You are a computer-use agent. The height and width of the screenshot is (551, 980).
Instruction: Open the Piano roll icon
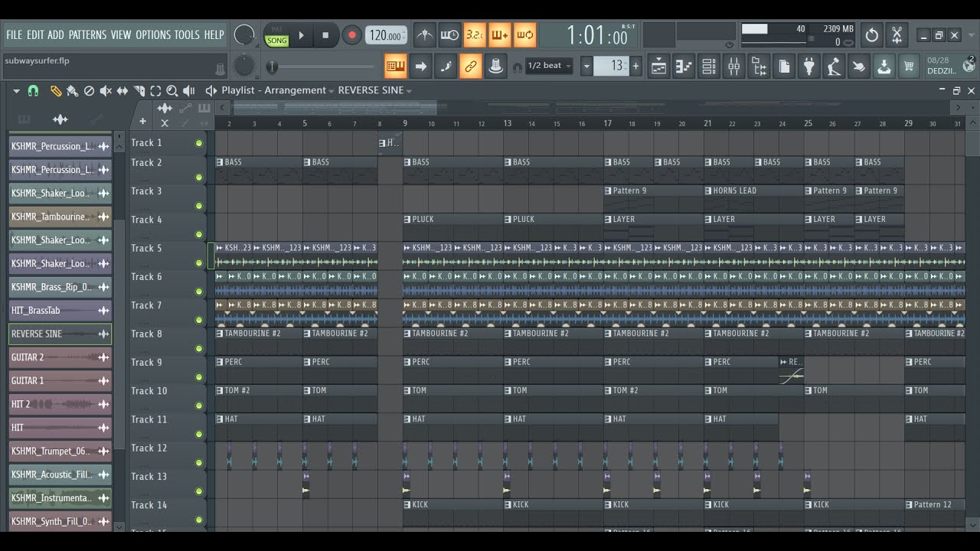click(x=684, y=67)
